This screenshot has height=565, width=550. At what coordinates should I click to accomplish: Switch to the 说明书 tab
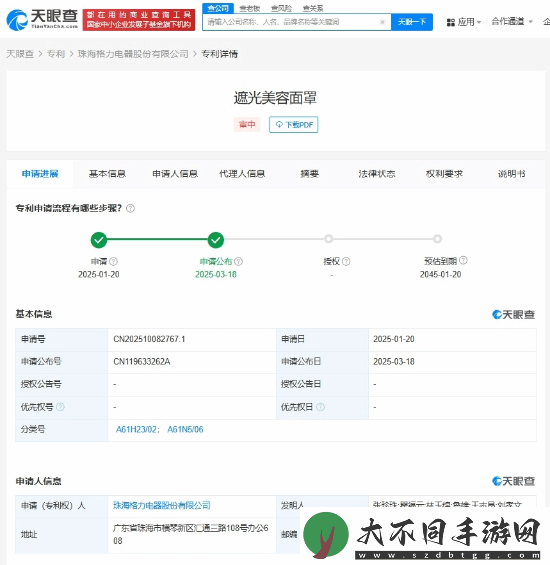[511, 174]
